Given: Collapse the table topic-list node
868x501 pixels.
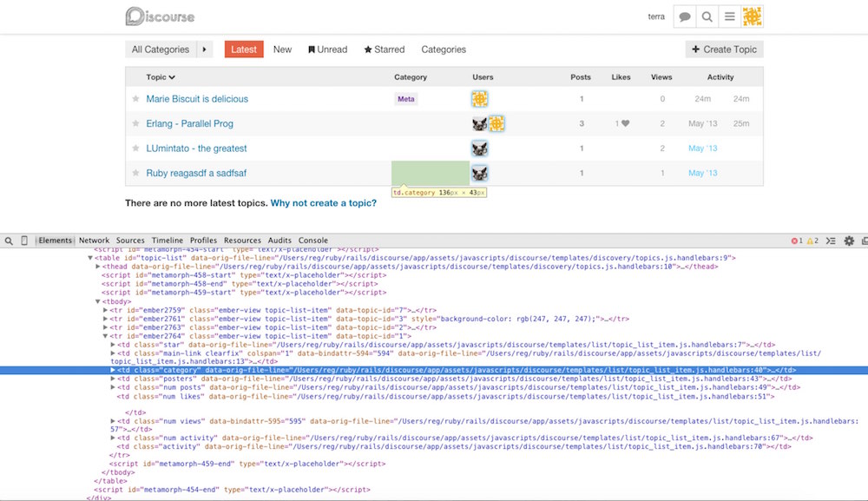Looking at the screenshot, I should click(89, 258).
